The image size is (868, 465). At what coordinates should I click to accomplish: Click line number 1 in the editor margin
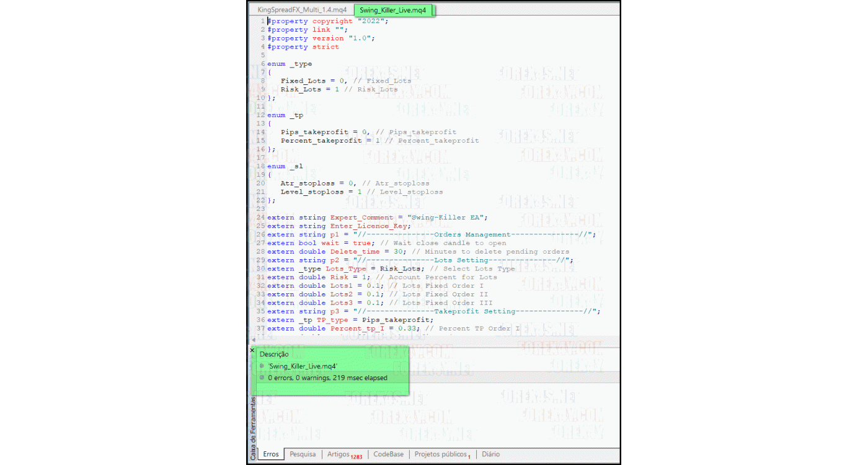(x=262, y=20)
